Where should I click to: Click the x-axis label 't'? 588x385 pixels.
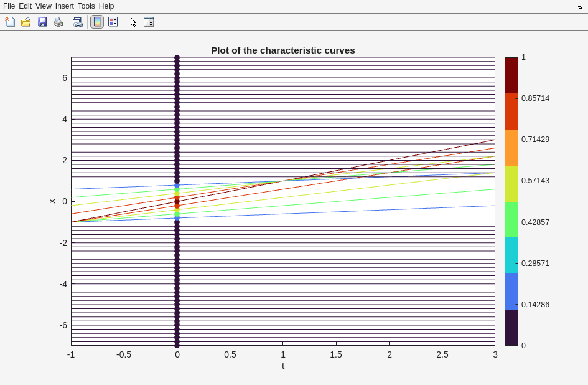[x=283, y=366]
